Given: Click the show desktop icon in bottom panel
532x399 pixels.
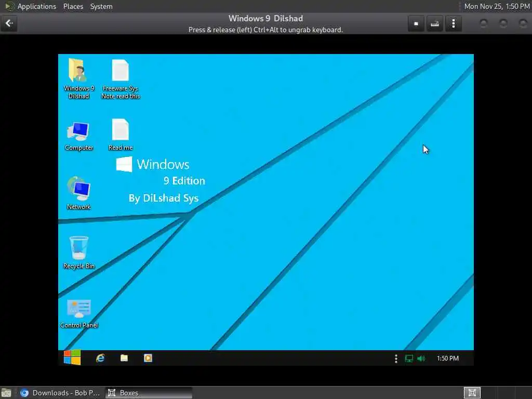Looking at the screenshot, I should (x=6, y=393).
